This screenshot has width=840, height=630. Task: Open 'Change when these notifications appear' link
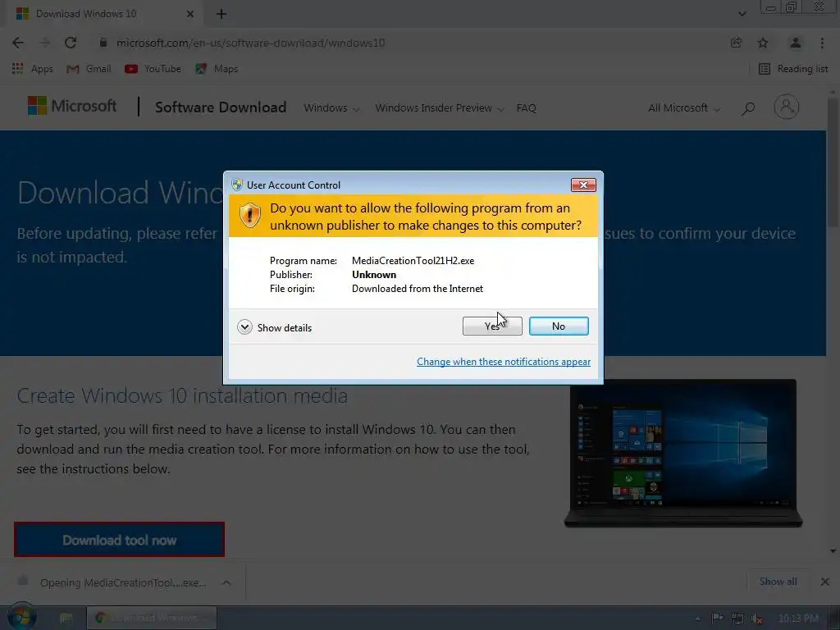point(504,362)
